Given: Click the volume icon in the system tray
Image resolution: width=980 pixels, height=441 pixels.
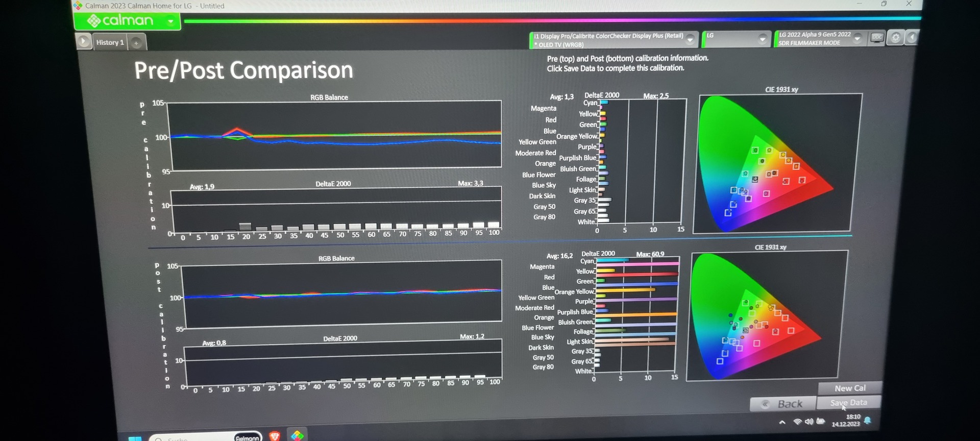Looking at the screenshot, I should 809,422.
